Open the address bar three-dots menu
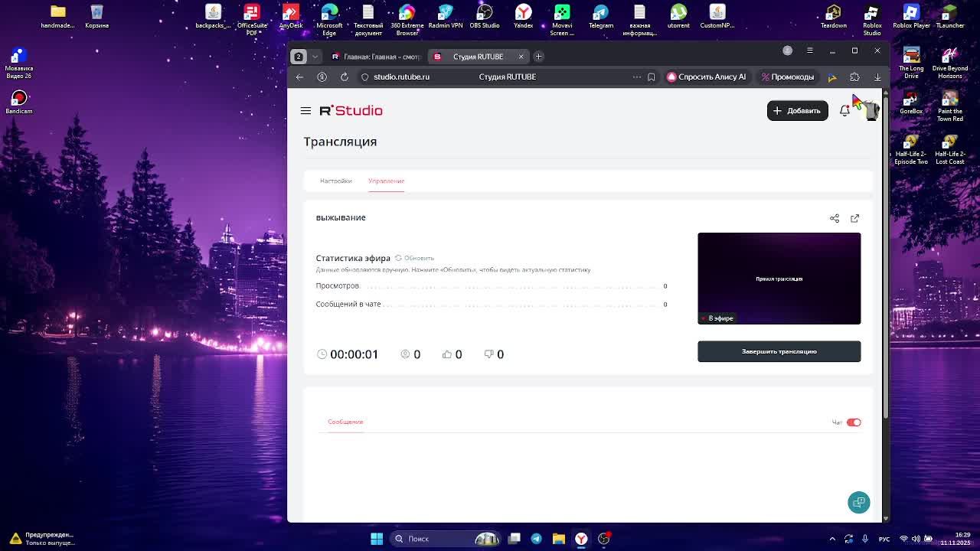 pos(636,77)
